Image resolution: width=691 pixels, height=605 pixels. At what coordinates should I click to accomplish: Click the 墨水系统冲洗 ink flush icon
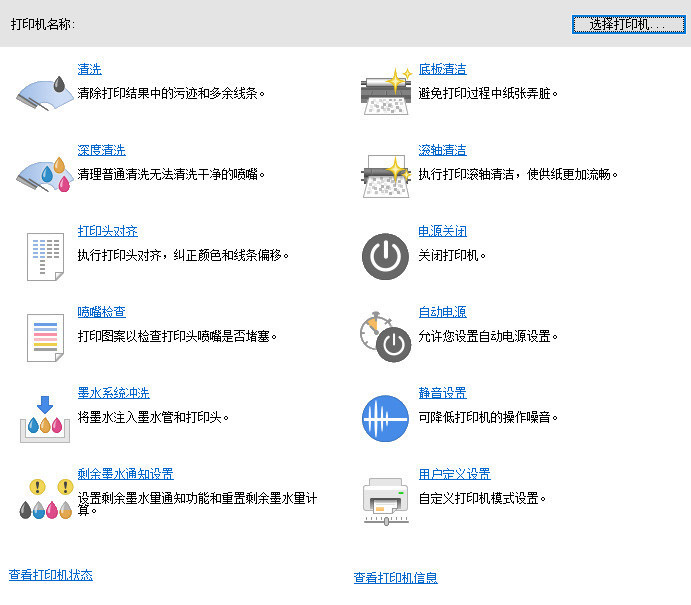point(45,417)
